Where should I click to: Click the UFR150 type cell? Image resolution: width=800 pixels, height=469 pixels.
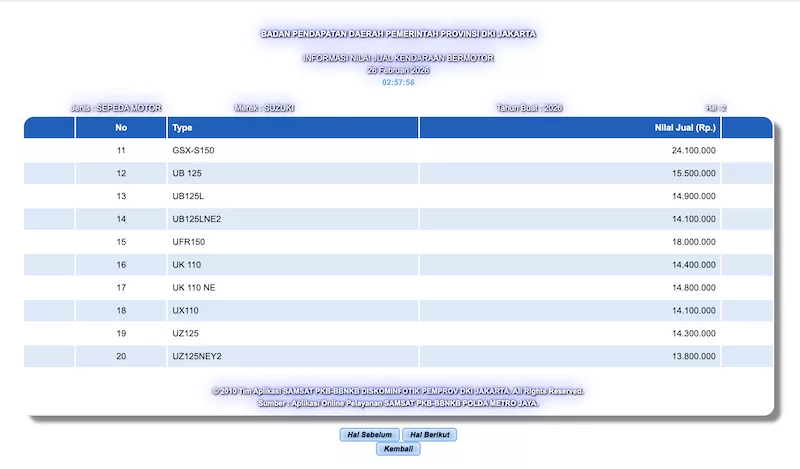pos(189,242)
